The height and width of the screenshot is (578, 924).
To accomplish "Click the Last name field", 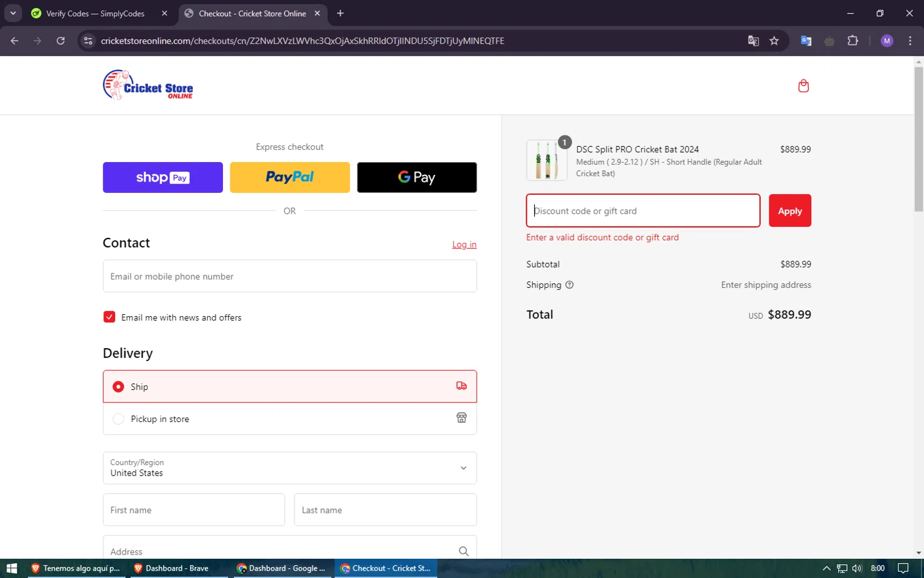I will tap(385, 510).
